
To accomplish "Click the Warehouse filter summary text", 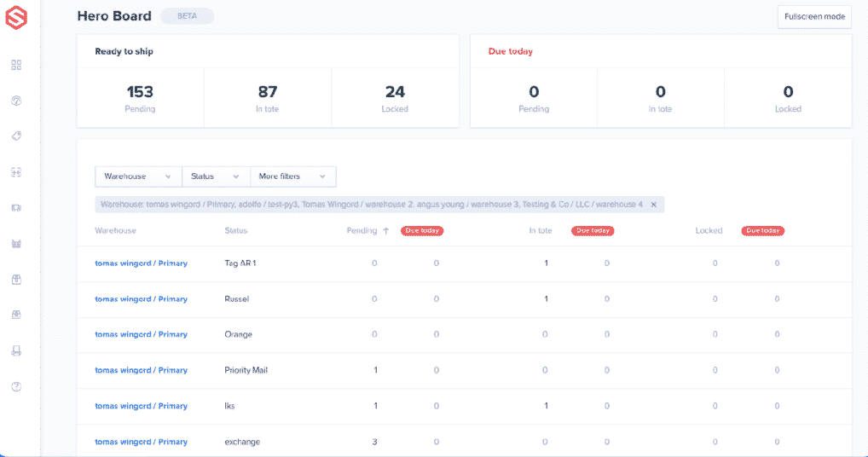I will tap(372, 205).
